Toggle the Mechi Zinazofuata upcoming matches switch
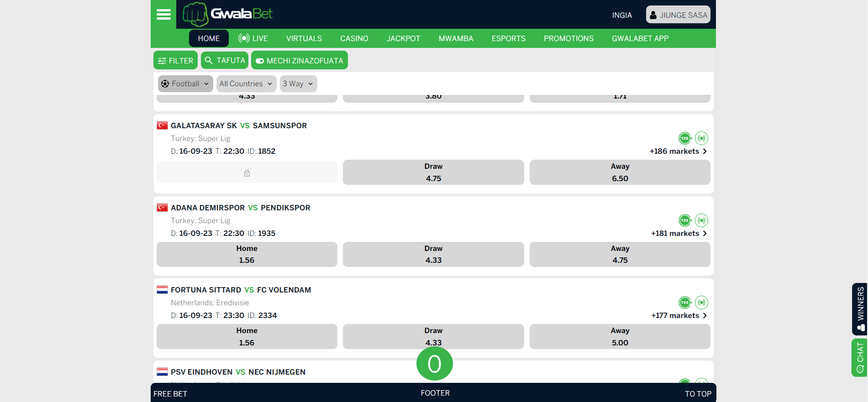Viewport: 868px width, 402px height. coord(300,60)
